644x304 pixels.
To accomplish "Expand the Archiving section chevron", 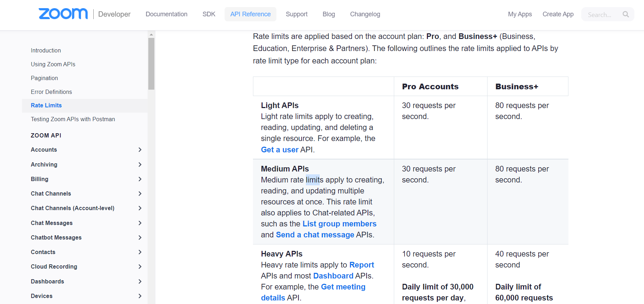I will (x=140, y=164).
